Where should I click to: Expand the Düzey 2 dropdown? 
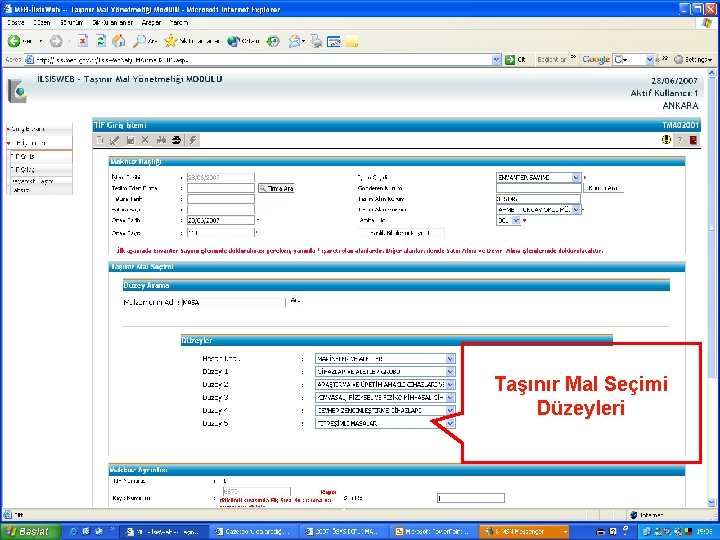tap(450, 384)
